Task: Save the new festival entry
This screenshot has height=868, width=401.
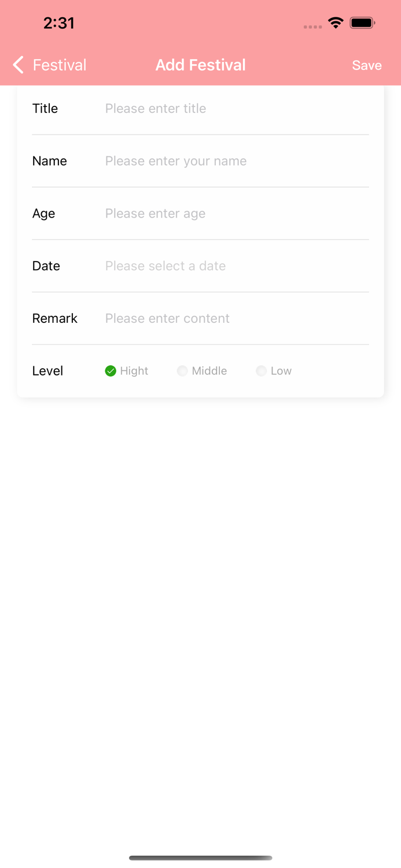Action: 366,65
